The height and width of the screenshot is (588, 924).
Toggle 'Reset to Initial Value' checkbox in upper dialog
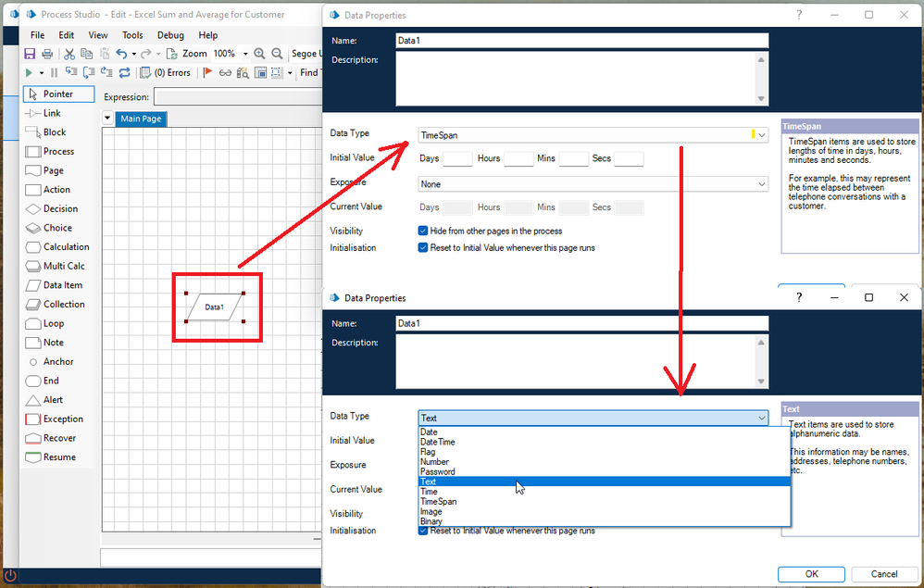click(423, 248)
